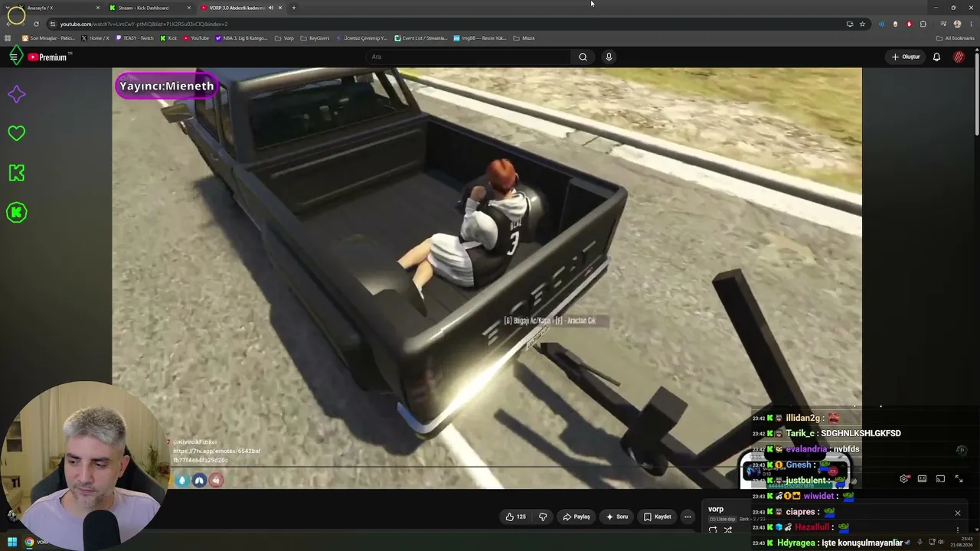Open the Müzik bookmarks folder
Screen dimensions: 980x551
[x=524, y=38]
